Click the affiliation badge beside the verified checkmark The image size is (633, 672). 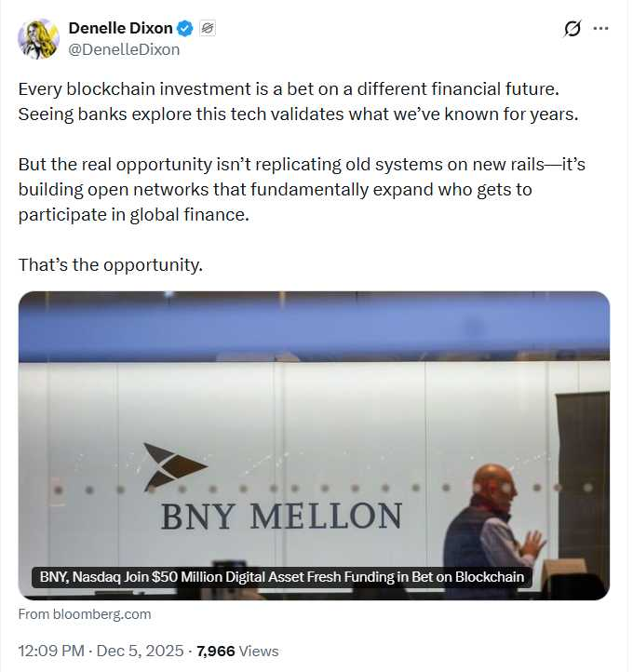click(208, 29)
